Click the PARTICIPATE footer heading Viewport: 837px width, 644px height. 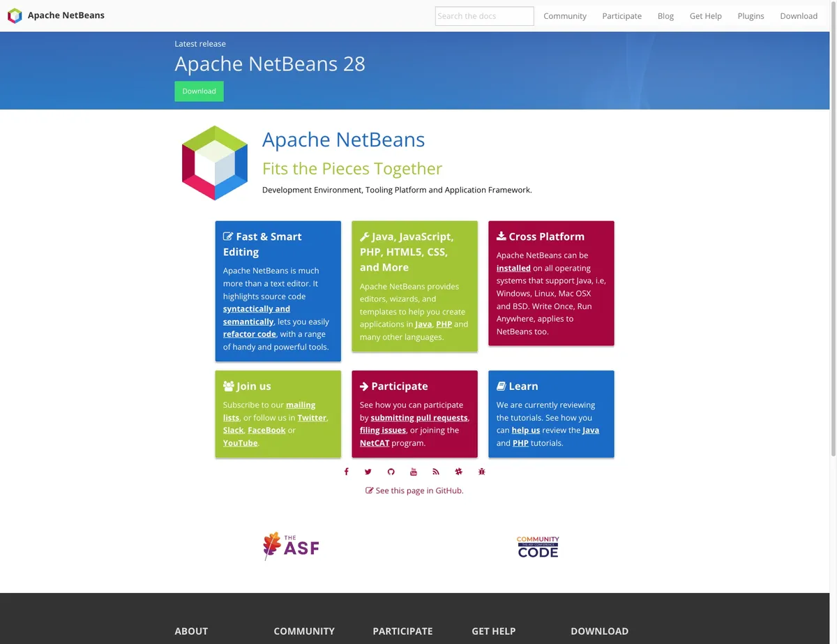402,631
